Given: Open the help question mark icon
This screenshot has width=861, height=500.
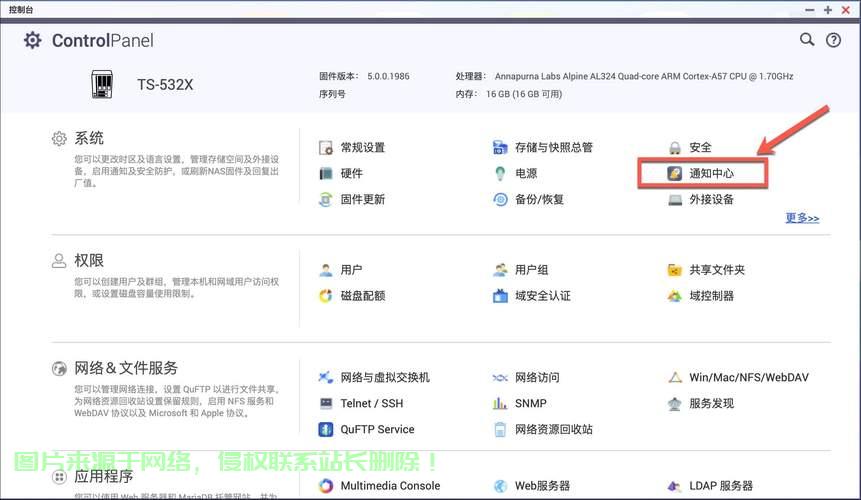Looking at the screenshot, I should pyautogui.click(x=834, y=40).
